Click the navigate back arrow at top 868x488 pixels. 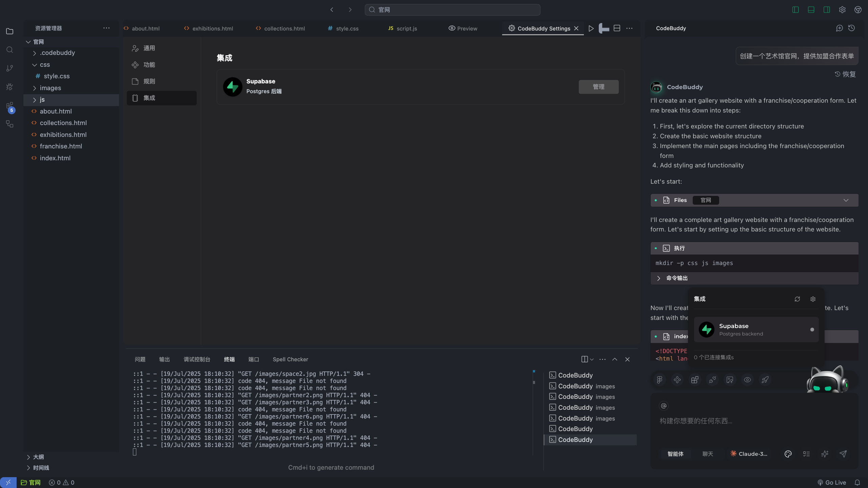tap(332, 10)
